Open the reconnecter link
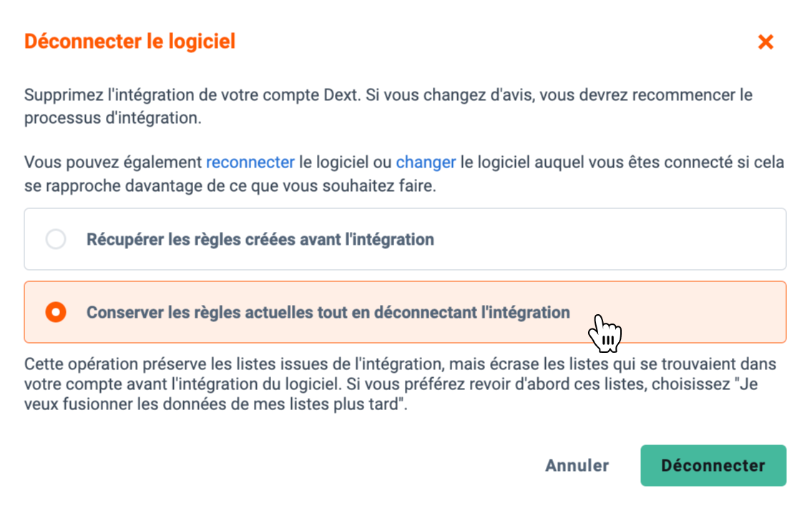Screen dimensions: 812x506 coord(250,162)
